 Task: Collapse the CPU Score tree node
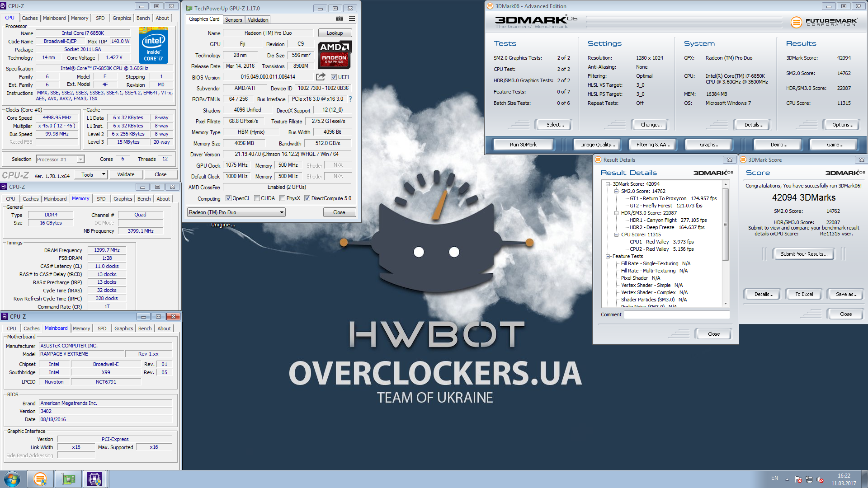coord(616,235)
